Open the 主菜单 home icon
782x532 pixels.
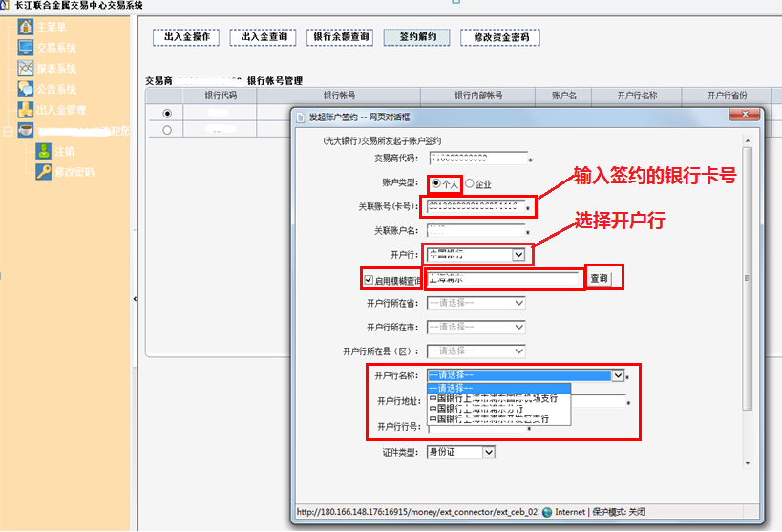tap(26, 27)
